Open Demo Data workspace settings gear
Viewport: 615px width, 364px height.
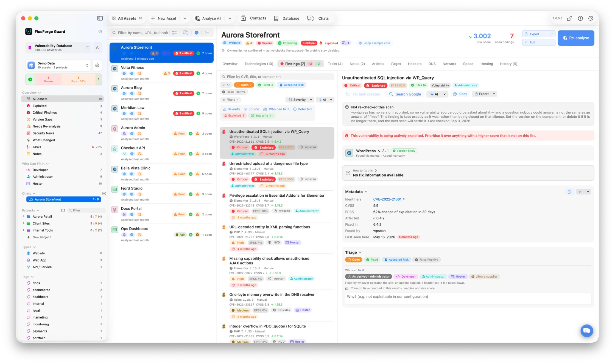pos(97,65)
